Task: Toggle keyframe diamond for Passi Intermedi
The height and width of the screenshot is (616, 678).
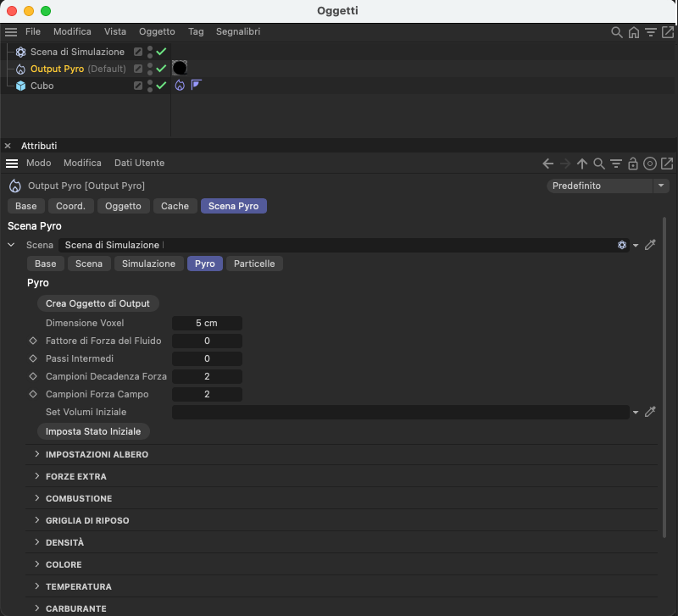Action: click(33, 358)
